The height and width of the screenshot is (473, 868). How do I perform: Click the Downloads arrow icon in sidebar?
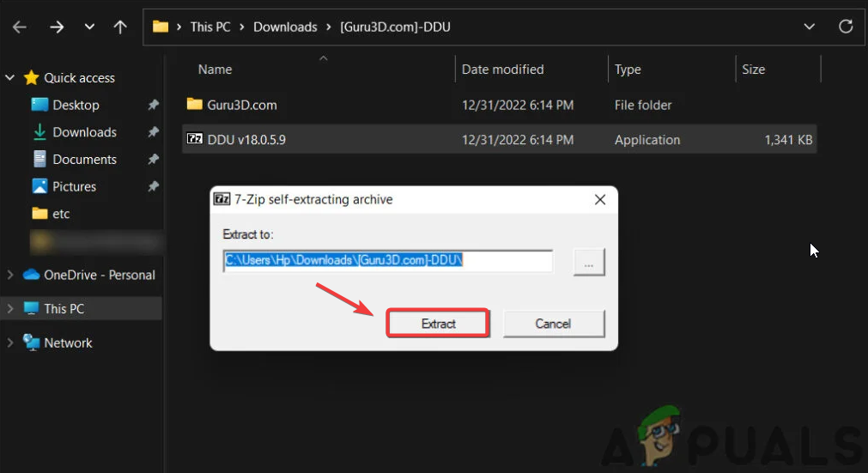point(39,131)
